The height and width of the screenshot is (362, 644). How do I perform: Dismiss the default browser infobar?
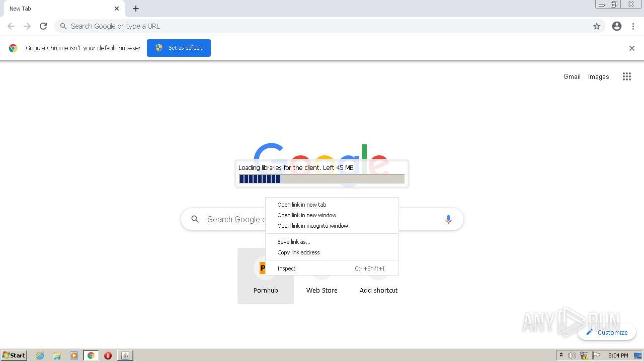coord(632,48)
